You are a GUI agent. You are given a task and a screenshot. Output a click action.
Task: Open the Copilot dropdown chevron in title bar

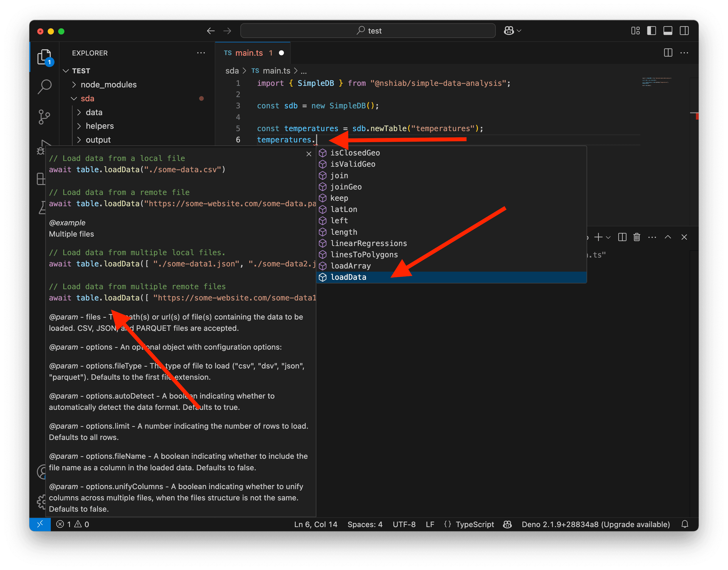(519, 31)
